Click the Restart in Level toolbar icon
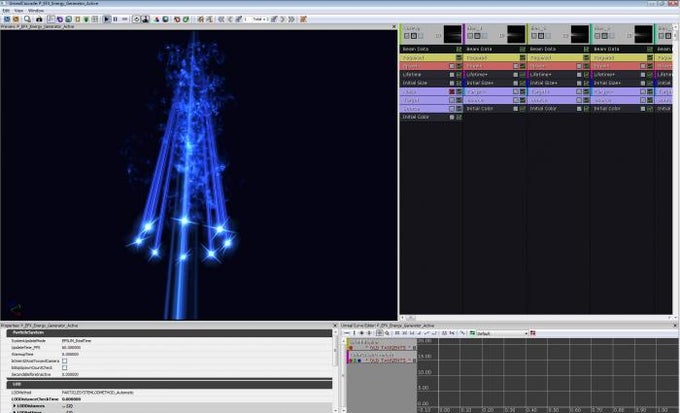 pos(16,19)
